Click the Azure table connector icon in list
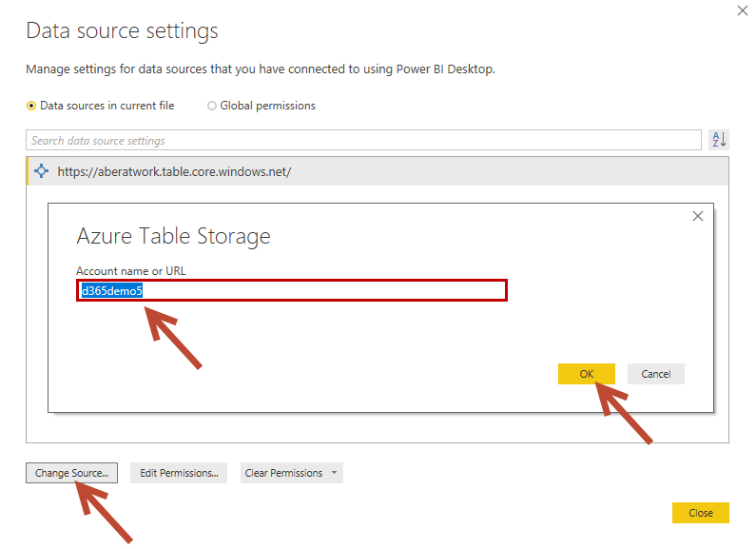Viewport: 756px width, 549px height. pos(41,171)
